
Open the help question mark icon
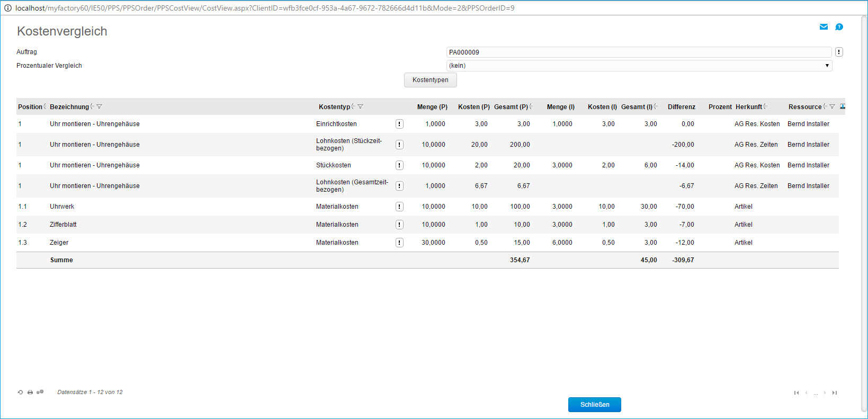(839, 27)
